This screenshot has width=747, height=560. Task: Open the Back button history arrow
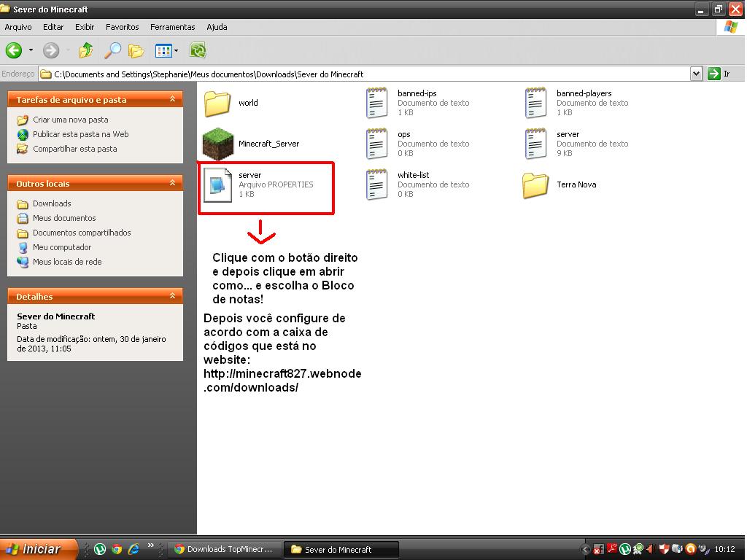click(31, 50)
